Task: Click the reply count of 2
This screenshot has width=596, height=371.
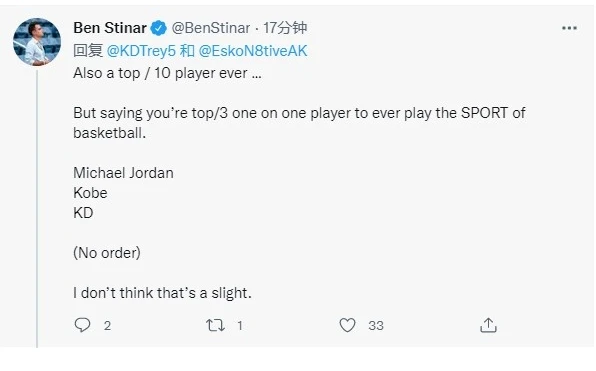Action: pyautogui.click(x=107, y=326)
